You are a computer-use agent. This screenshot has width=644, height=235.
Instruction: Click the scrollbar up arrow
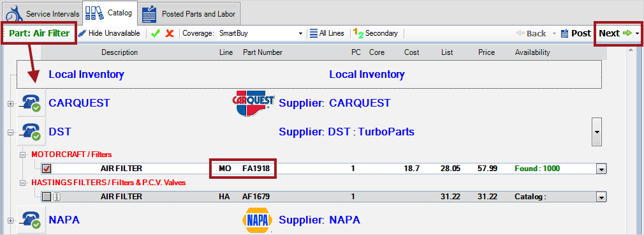tap(631, 50)
